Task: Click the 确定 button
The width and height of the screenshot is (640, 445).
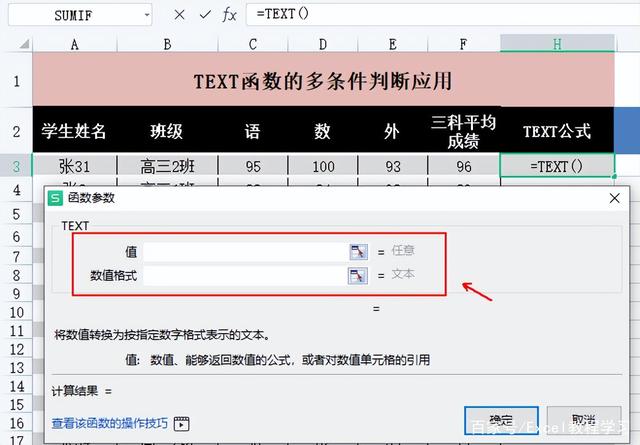Action: point(501,420)
